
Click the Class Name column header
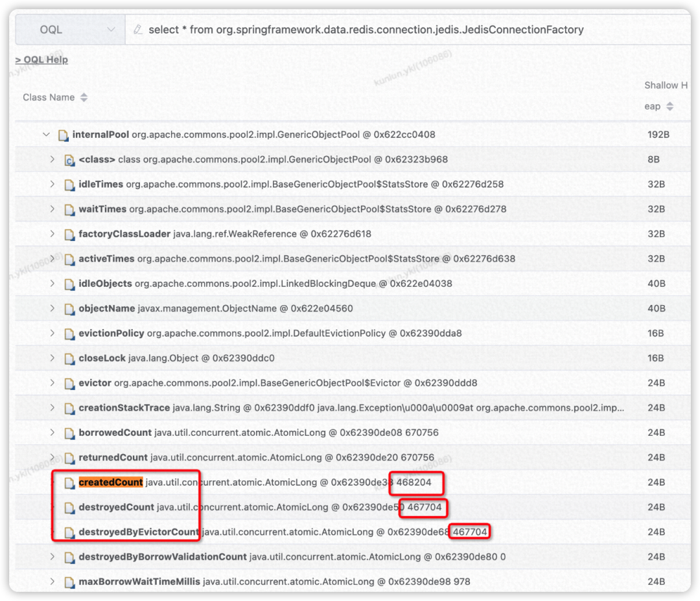click(x=49, y=98)
